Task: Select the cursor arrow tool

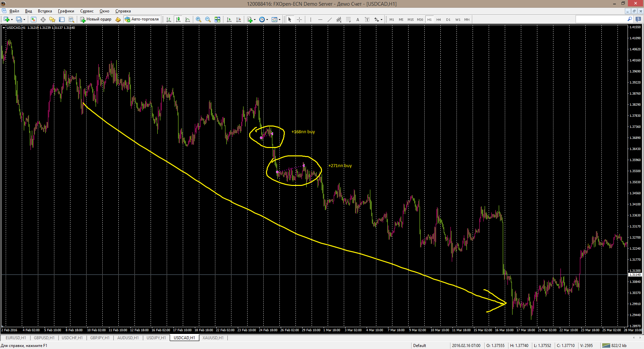Action: (x=290, y=19)
